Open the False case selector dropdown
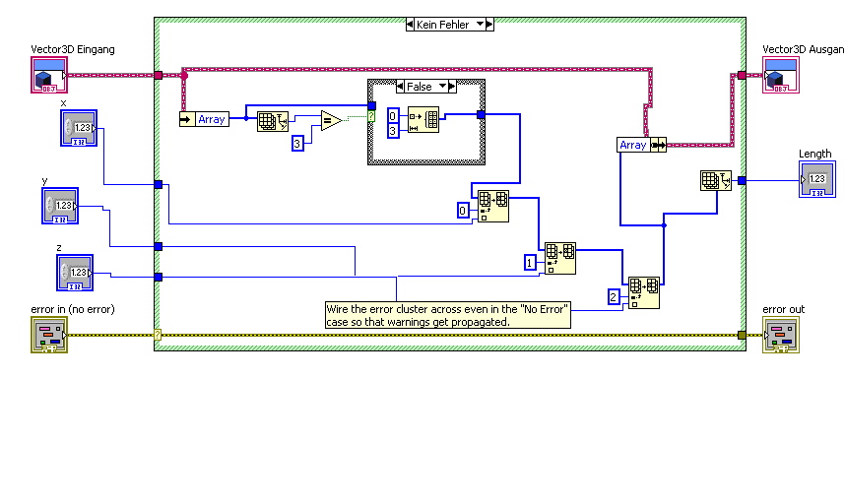This screenshot has height=504, width=845. tap(443, 87)
